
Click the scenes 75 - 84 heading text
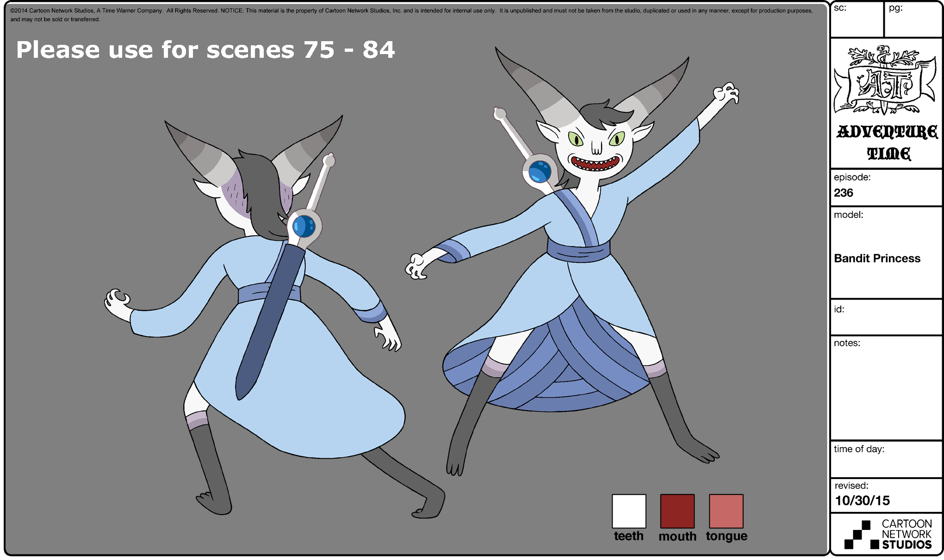click(x=205, y=50)
